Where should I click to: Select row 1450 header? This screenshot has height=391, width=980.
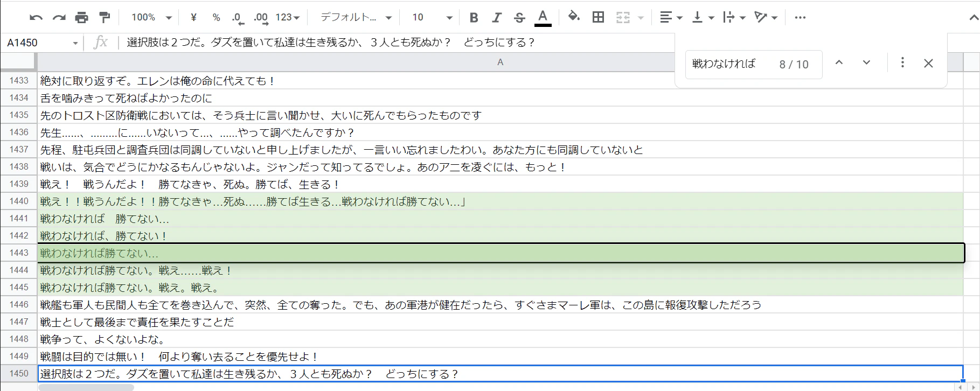click(19, 373)
